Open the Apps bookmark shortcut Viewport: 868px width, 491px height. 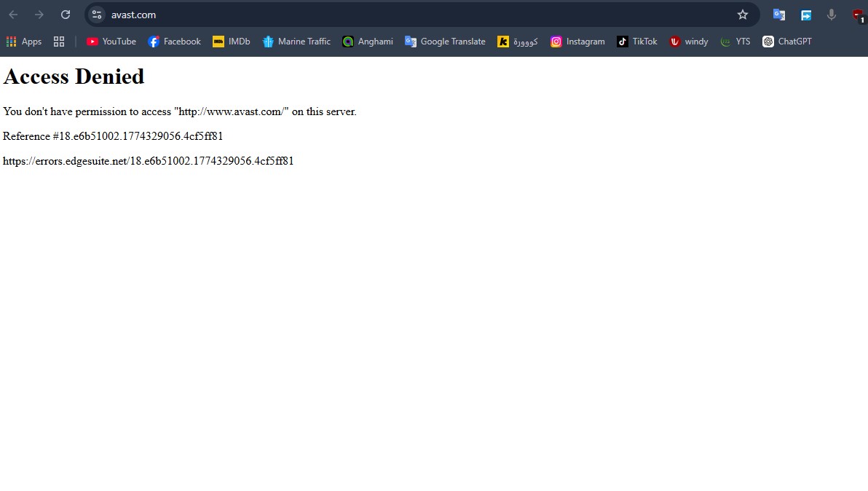(23, 42)
